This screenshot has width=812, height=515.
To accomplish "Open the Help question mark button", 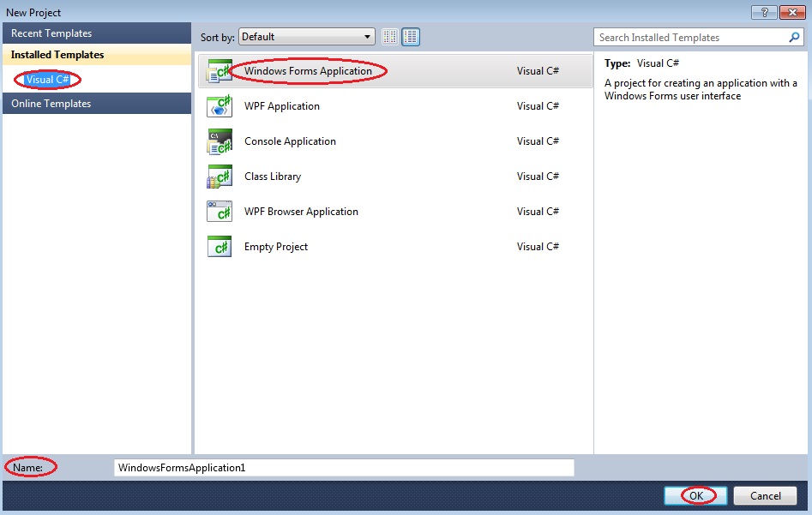I will tap(764, 12).
